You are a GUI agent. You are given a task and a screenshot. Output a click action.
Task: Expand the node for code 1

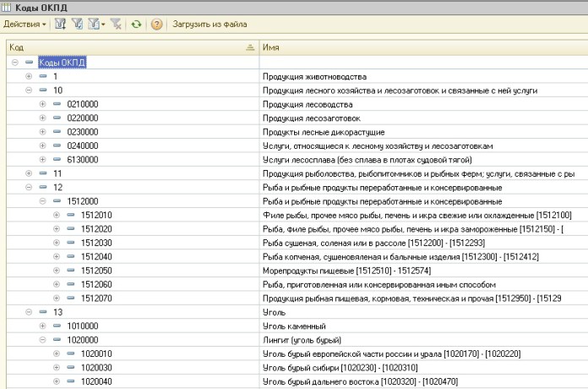click(x=29, y=76)
